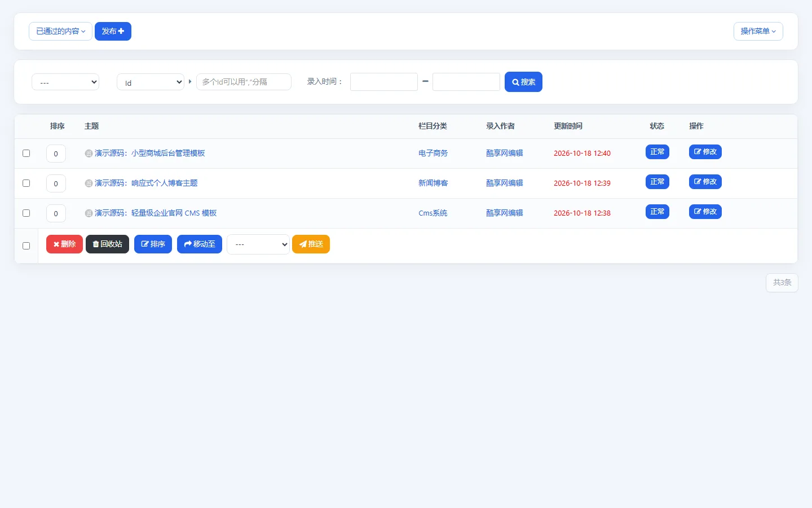The height and width of the screenshot is (508, 812).
Task: Click the 2026-10-18 12:40 update time
Action: tap(582, 154)
